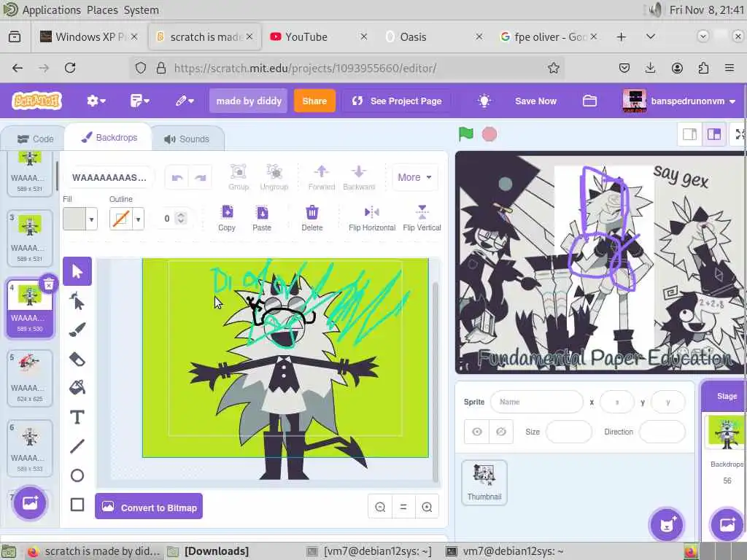Select the Reshape tool
This screenshot has width=747, height=560.
click(77, 301)
